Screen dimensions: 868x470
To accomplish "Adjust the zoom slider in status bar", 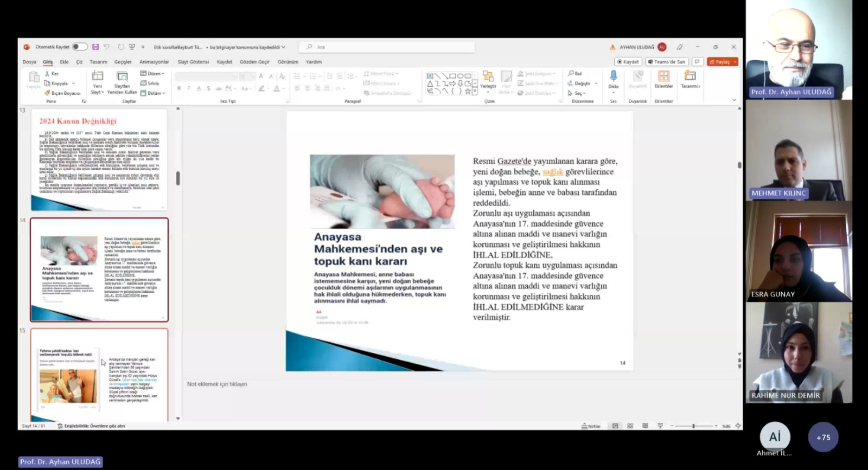I will tap(693, 426).
